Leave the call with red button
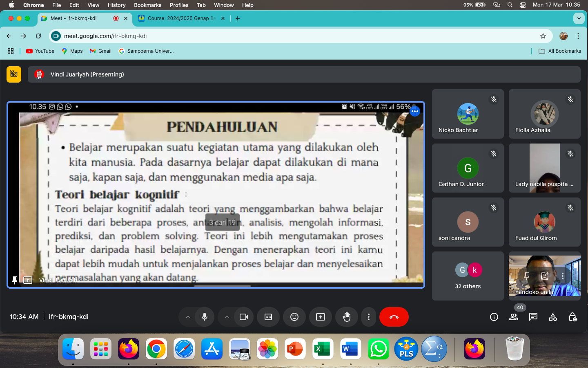Image resolution: width=588 pixels, height=368 pixels. 394,317
